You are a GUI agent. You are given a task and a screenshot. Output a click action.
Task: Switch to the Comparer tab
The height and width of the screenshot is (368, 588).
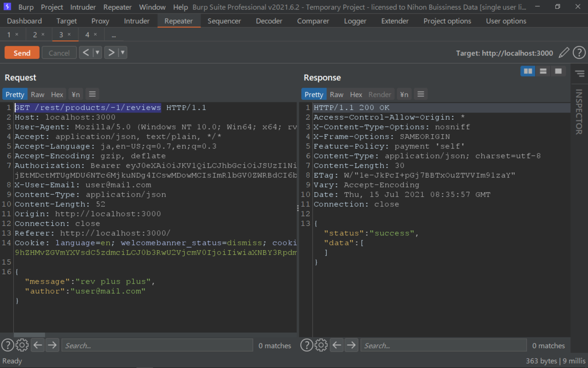pyautogui.click(x=313, y=21)
